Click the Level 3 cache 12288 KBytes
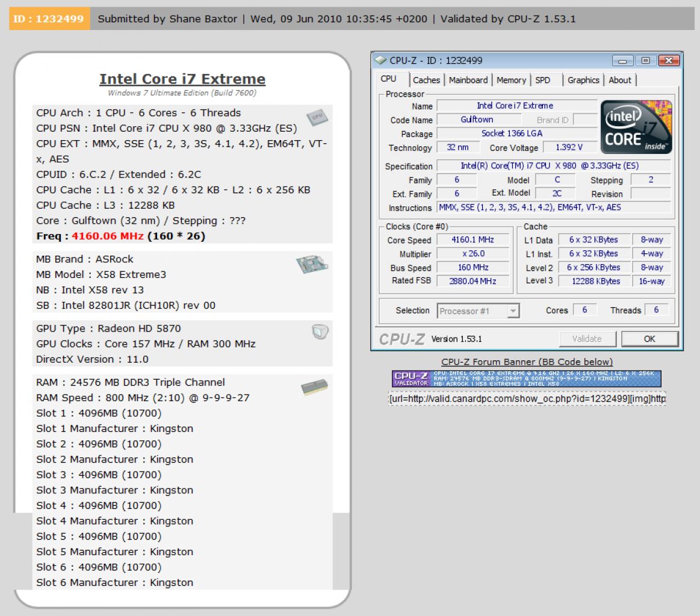 (594, 281)
